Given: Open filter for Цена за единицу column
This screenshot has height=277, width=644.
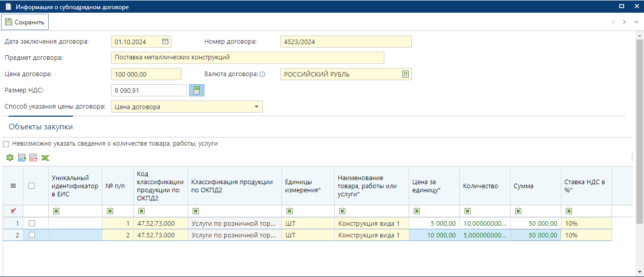Looking at the screenshot, I should (416, 211).
